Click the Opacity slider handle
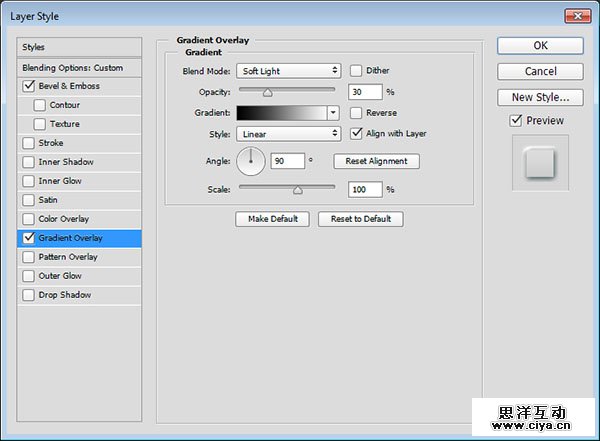 [x=268, y=92]
